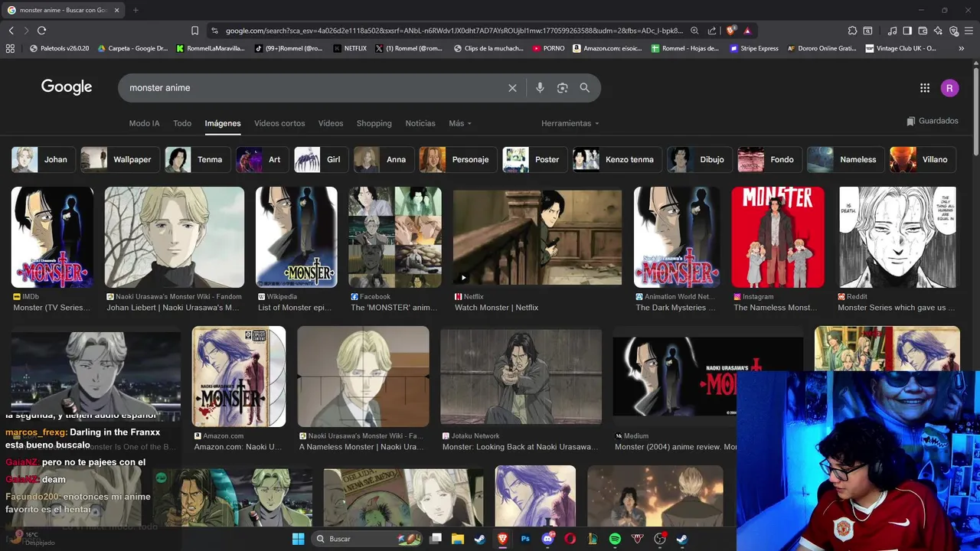Open Johan Liebert Fandom wiki image
The width and height of the screenshot is (980, 551).
(x=175, y=237)
